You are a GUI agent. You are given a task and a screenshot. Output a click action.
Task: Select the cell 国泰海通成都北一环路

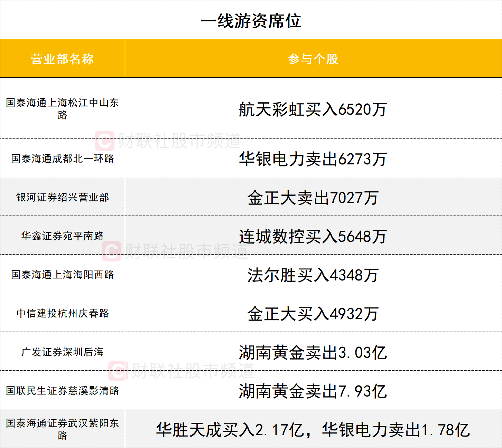(x=63, y=158)
